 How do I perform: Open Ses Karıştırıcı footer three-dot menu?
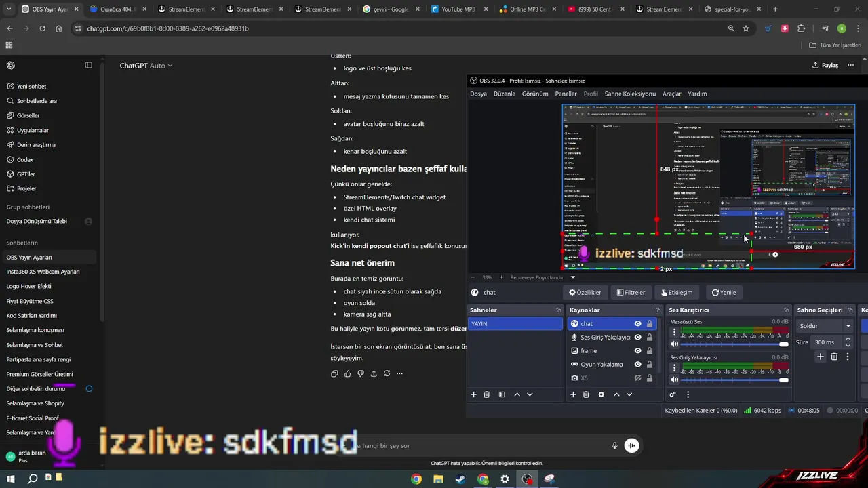point(688,394)
